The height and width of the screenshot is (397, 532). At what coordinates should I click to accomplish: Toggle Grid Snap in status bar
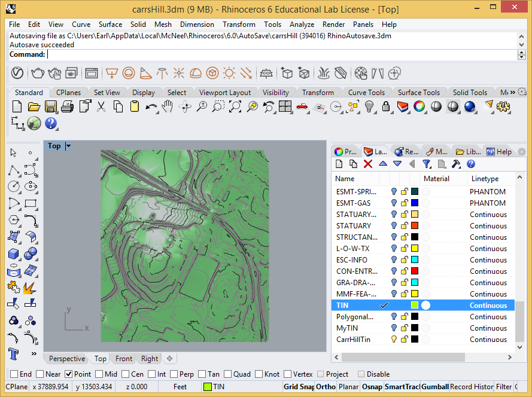pyautogui.click(x=299, y=386)
